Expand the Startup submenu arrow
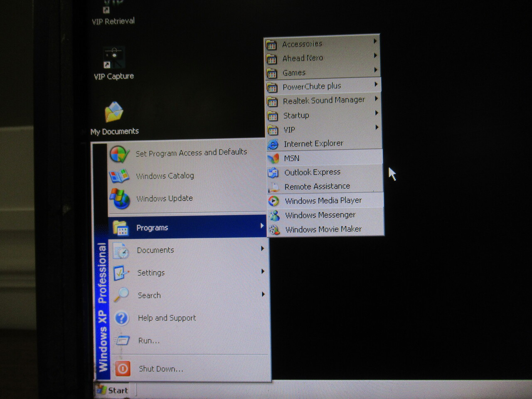 click(x=377, y=113)
